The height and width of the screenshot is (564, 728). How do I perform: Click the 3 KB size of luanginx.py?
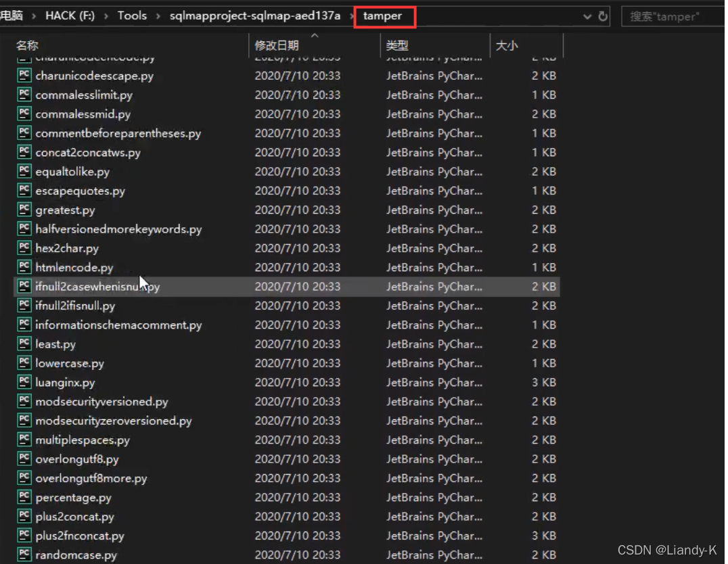pos(544,382)
